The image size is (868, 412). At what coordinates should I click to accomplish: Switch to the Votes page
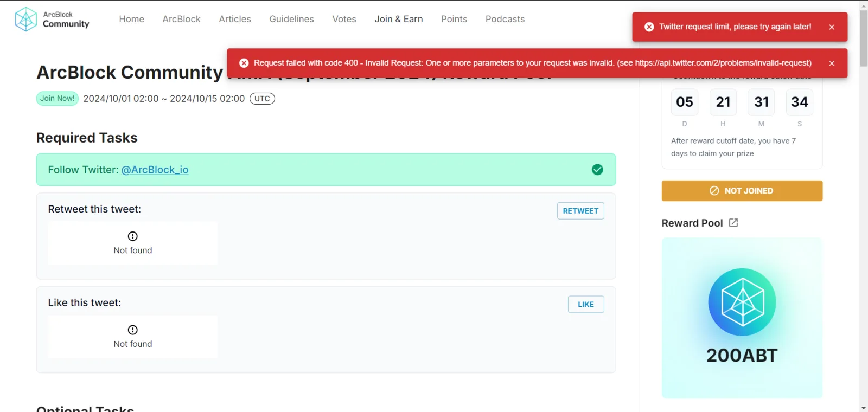344,19
